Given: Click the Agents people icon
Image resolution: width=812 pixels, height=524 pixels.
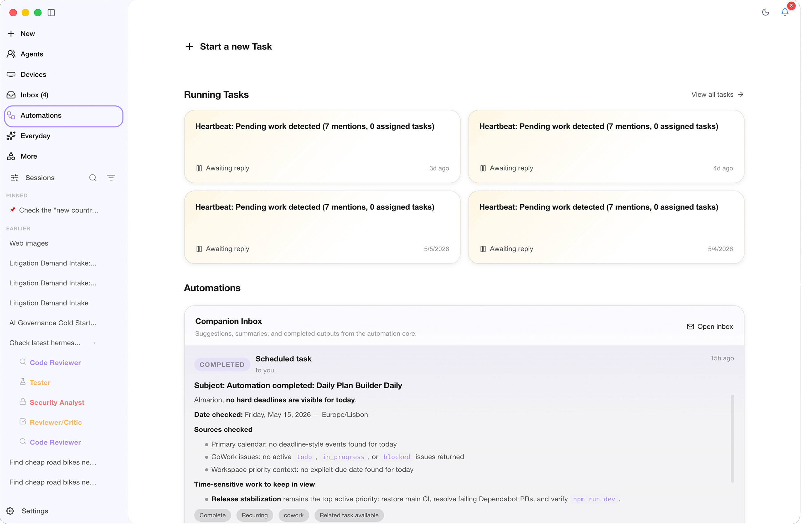Looking at the screenshot, I should [11, 54].
